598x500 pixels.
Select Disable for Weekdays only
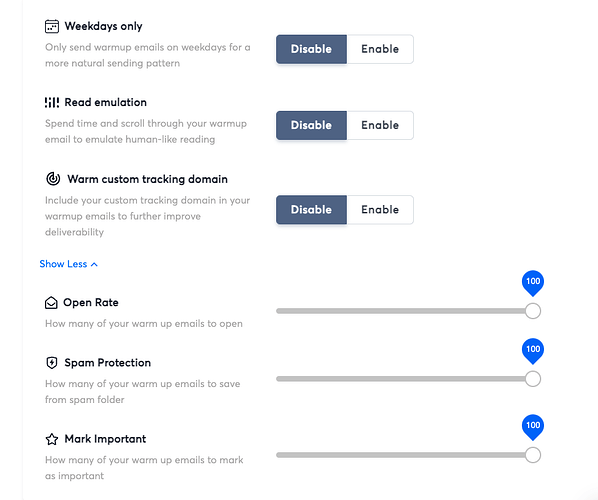(x=311, y=49)
